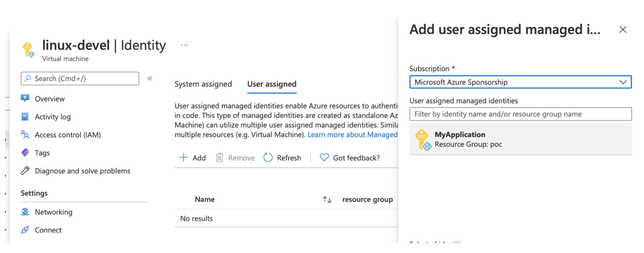
Task: Click the Remove trash can icon
Action: pos(219,158)
